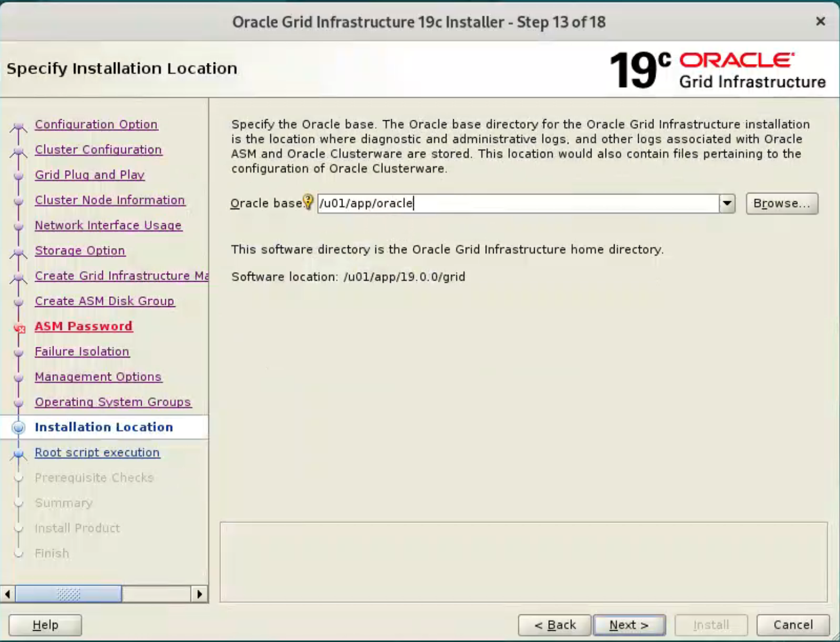Click the Help button
840x642 pixels.
tap(45, 625)
